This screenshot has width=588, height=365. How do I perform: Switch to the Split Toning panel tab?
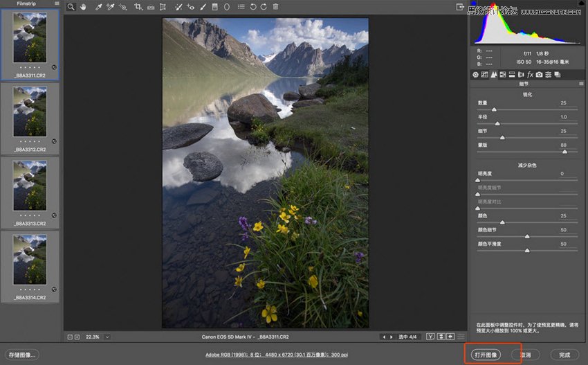click(512, 75)
